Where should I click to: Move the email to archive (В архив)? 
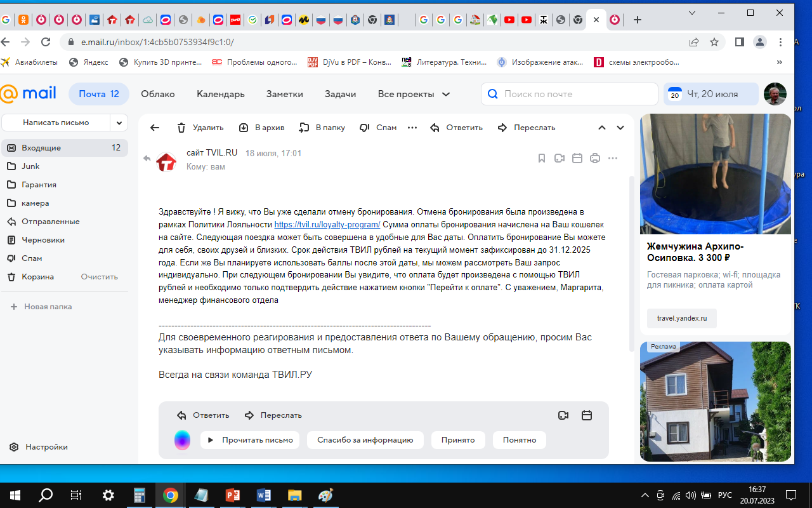click(x=261, y=128)
